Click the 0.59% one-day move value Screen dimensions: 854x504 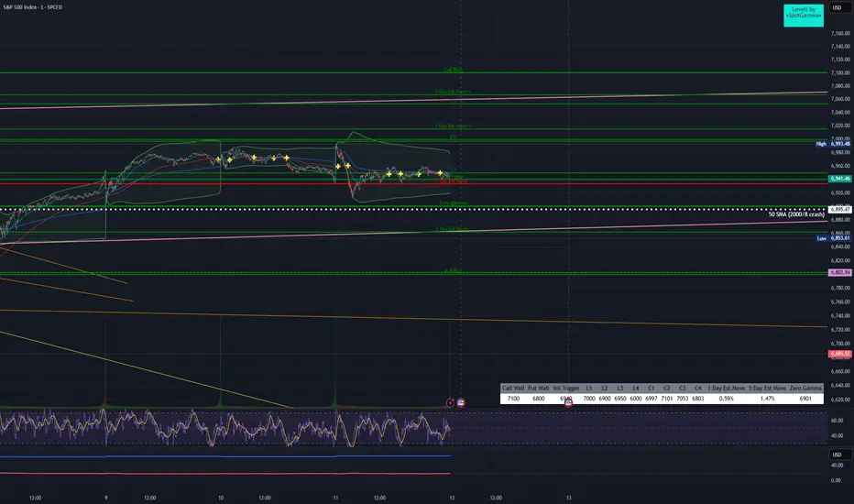726,399
